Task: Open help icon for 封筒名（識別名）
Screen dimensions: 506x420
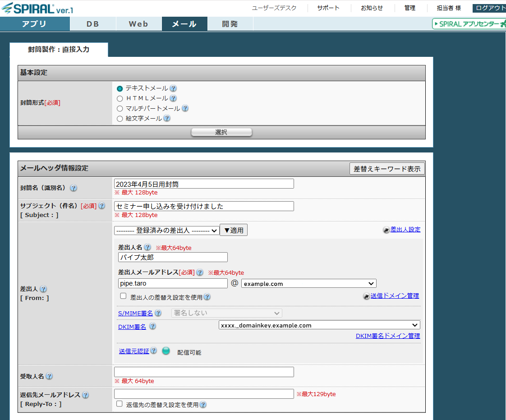Action: [74, 188]
